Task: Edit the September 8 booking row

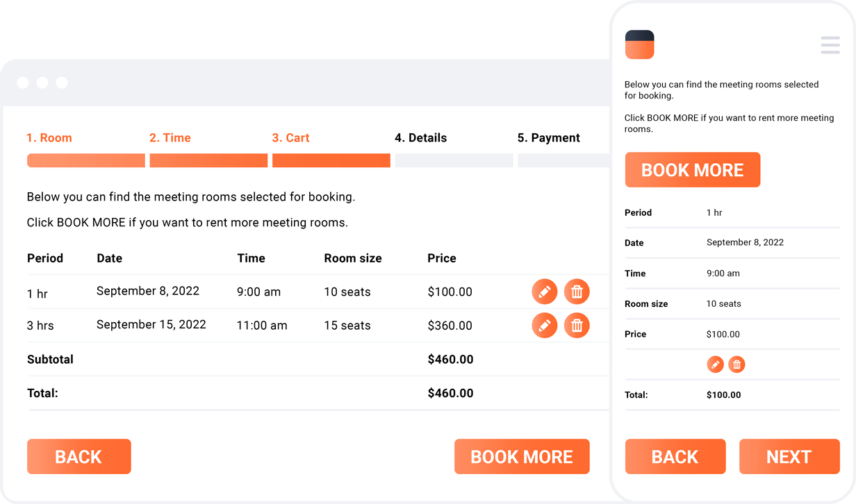Action: click(x=544, y=292)
